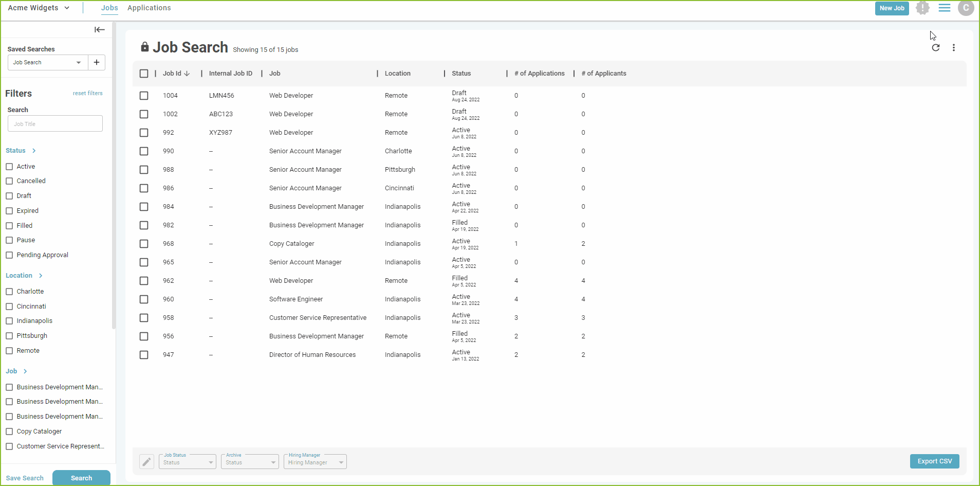Open the notifications bell

click(x=922, y=8)
